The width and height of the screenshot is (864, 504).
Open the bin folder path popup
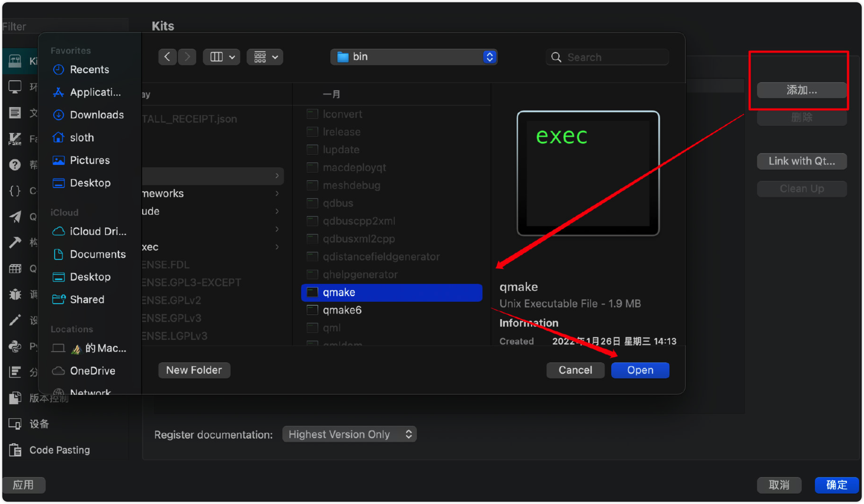(414, 57)
